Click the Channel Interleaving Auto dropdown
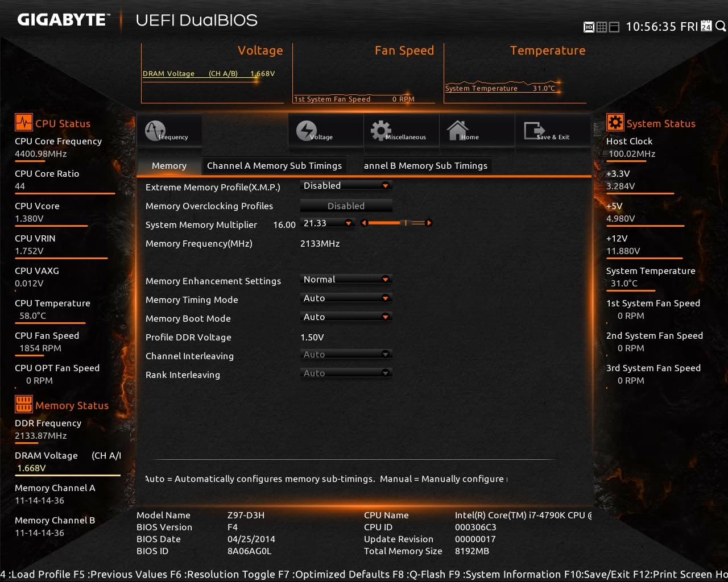Viewport: 728px width, 582px height. tap(346, 355)
